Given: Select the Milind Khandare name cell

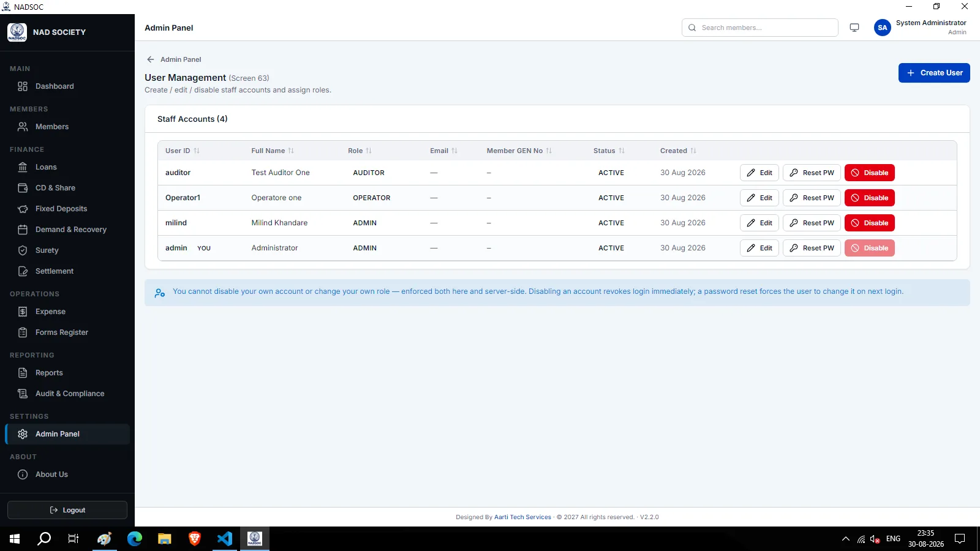Looking at the screenshot, I should pos(279,223).
